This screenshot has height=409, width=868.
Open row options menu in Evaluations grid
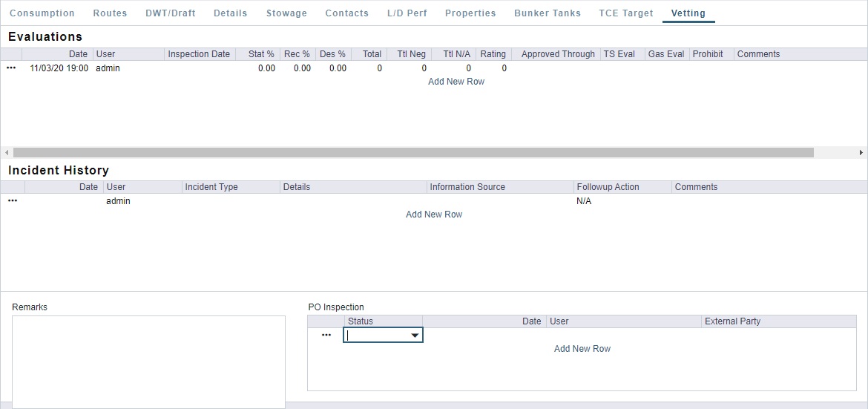click(x=11, y=68)
